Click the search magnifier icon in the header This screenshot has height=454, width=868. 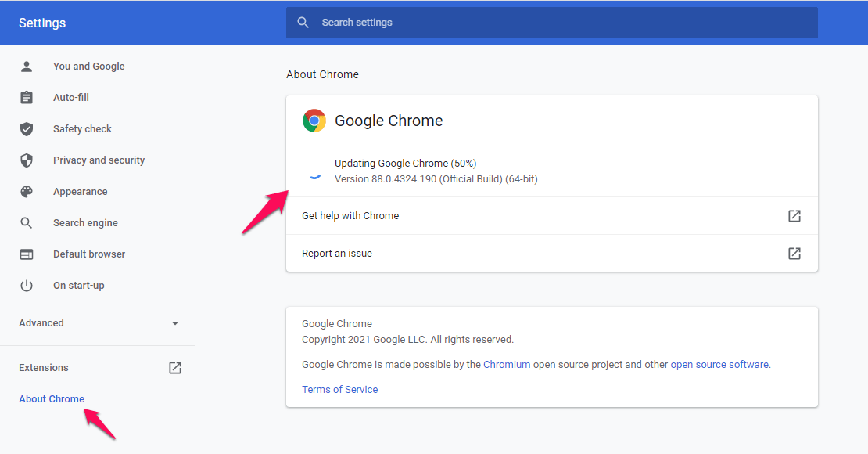(303, 23)
